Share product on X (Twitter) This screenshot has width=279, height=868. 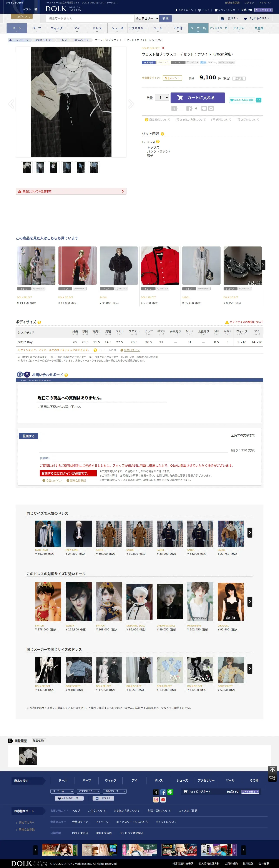point(174,109)
